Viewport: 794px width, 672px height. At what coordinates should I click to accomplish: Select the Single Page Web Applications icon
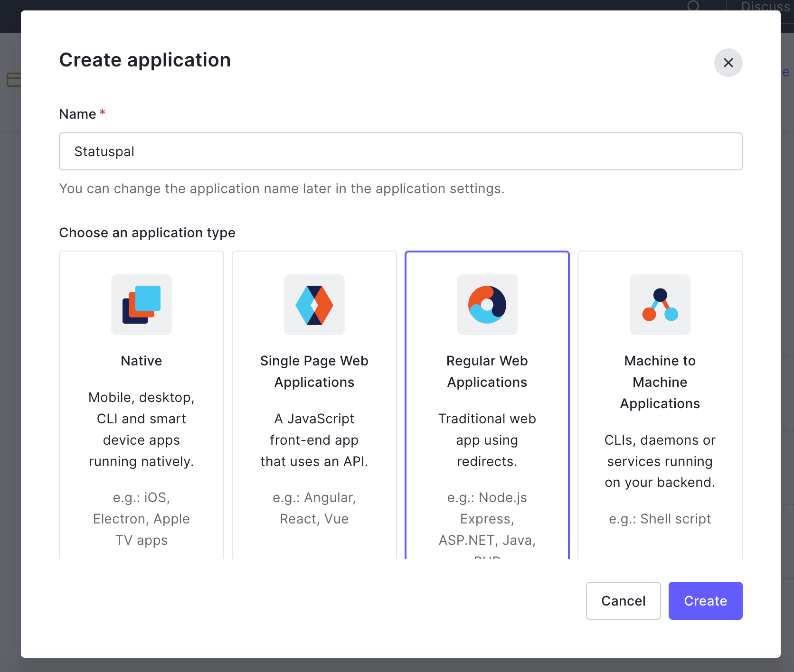point(314,305)
